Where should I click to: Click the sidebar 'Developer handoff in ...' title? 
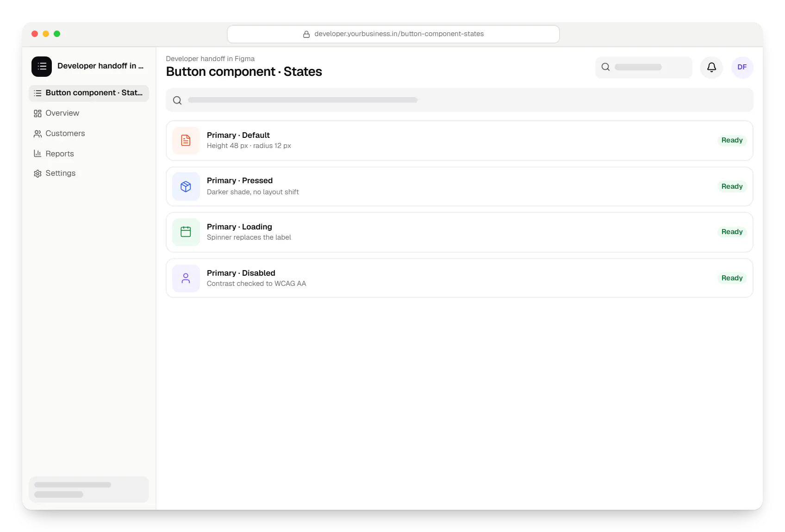pos(100,66)
